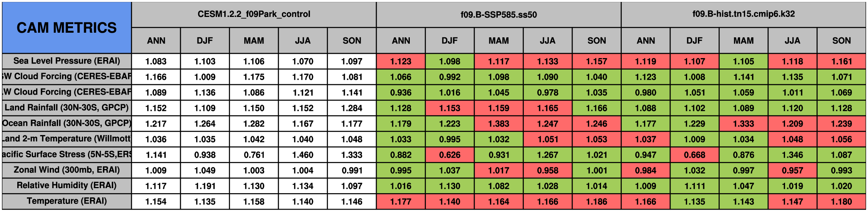Click the CAM METRICS title cell
This screenshot has width=868, height=212.
[66, 28]
